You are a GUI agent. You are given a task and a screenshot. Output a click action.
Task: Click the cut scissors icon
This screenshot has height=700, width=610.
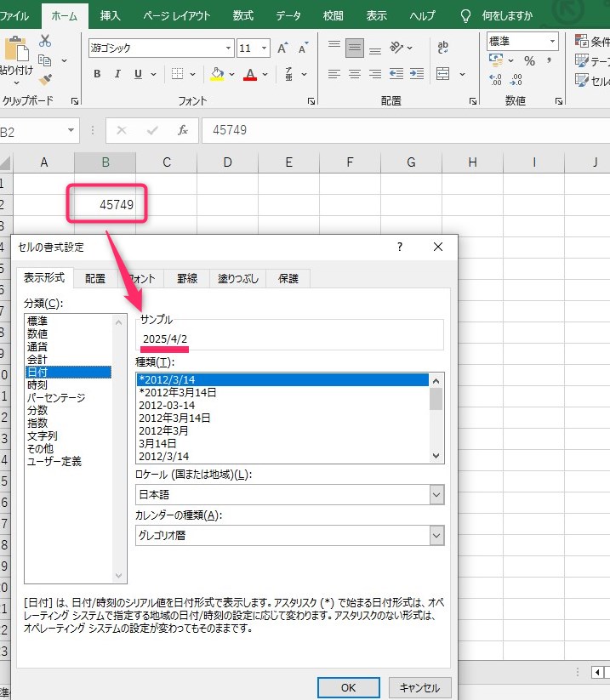45,41
